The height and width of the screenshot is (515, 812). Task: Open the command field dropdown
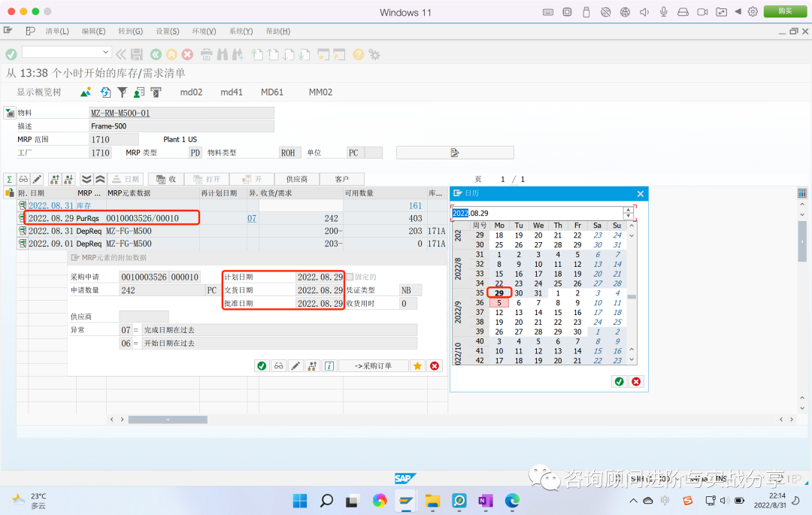105,52
